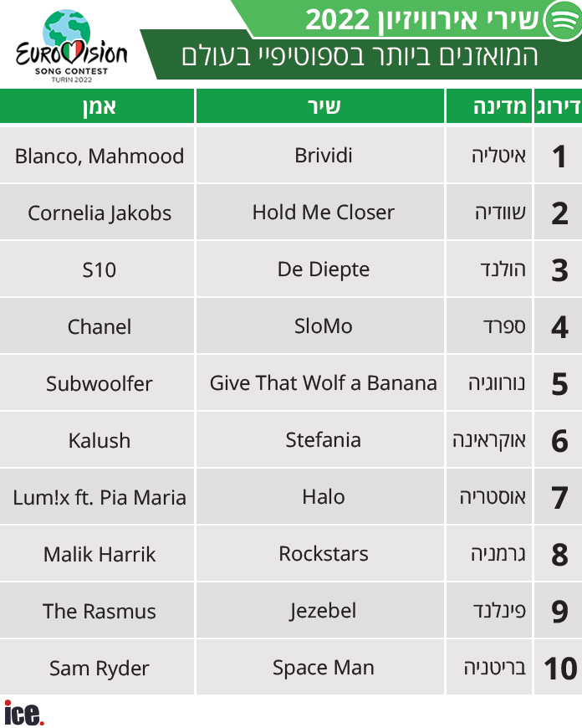This screenshot has height=728, width=582.
Task: Click the אמן column header
Action: tap(99, 107)
